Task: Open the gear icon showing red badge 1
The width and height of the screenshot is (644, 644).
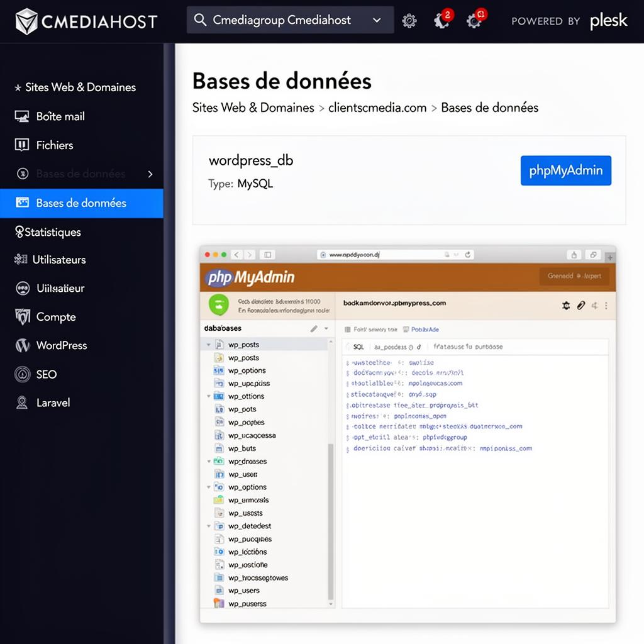Action: click(x=475, y=19)
